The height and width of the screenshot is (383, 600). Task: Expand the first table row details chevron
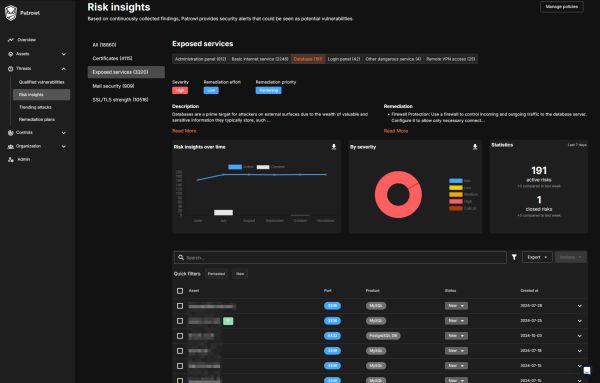pos(580,306)
